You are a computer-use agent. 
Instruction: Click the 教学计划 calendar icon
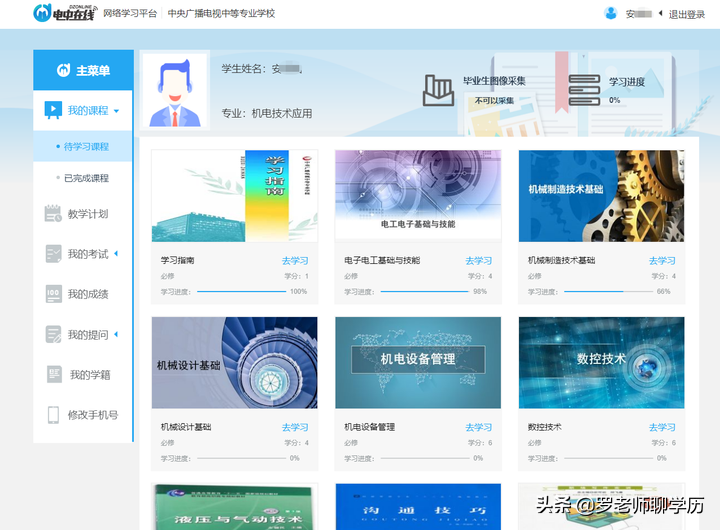pos(53,214)
